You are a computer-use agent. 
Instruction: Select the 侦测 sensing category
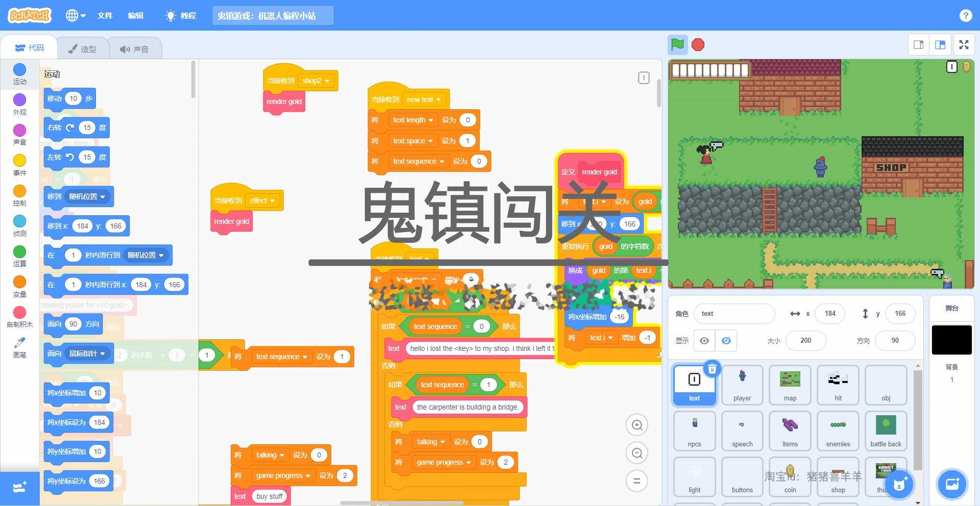(x=19, y=226)
